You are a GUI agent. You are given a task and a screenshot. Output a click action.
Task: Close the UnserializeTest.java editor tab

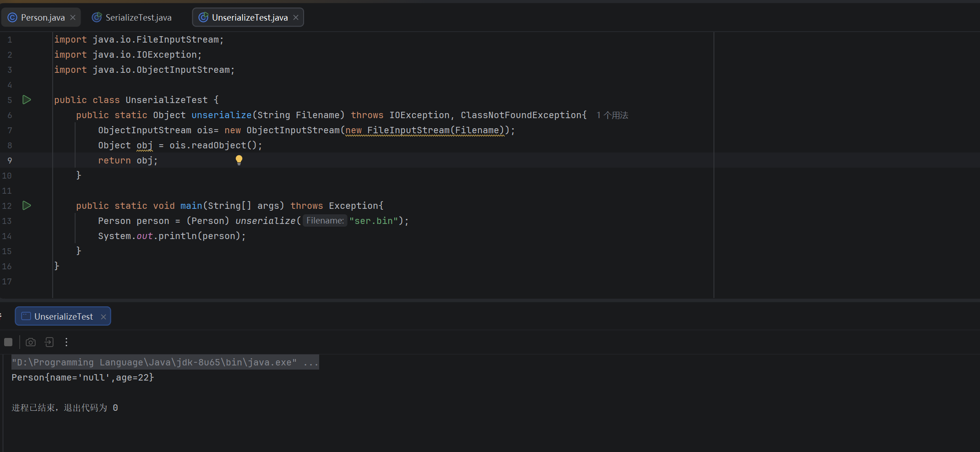(x=296, y=17)
